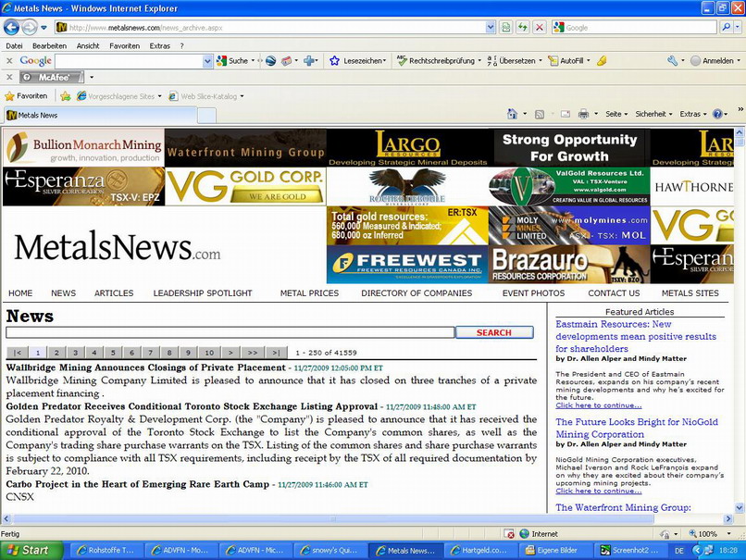The height and width of the screenshot is (560, 746).
Task: Click the browser Forward arrow button
Action: [30, 28]
